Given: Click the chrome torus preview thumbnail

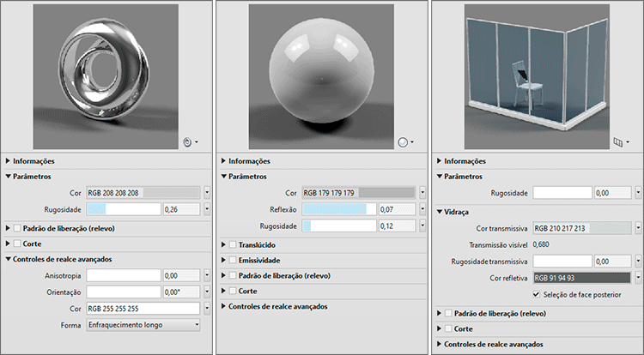Looking at the screenshot, I should click(104, 76).
